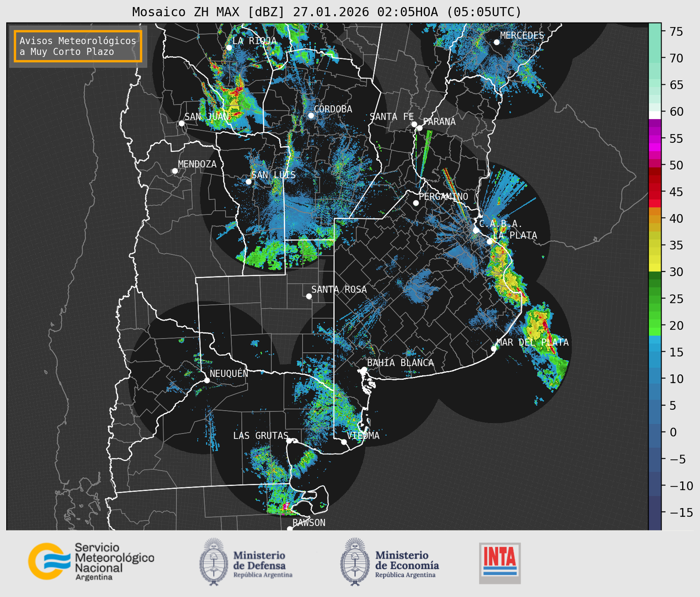The height and width of the screenshot is (597, 700).
Task: Click the CÓRDOBA label text
Action: tap(333, 109)
